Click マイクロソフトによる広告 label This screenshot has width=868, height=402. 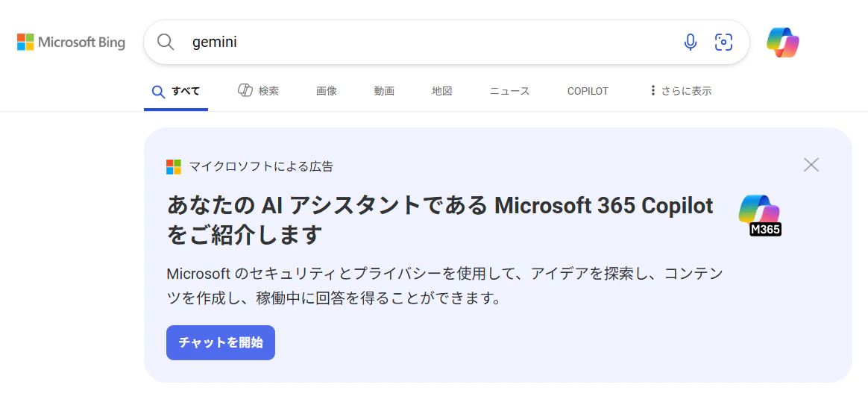261,166
